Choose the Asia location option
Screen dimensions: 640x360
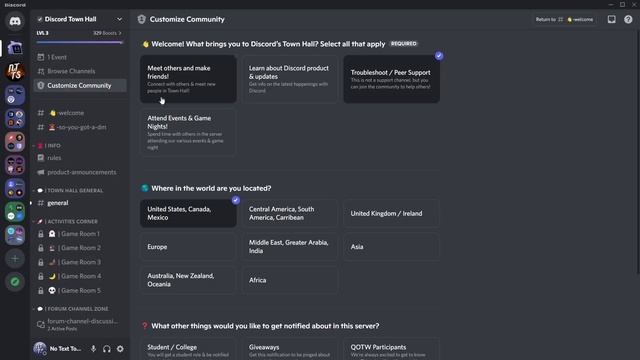391,247
